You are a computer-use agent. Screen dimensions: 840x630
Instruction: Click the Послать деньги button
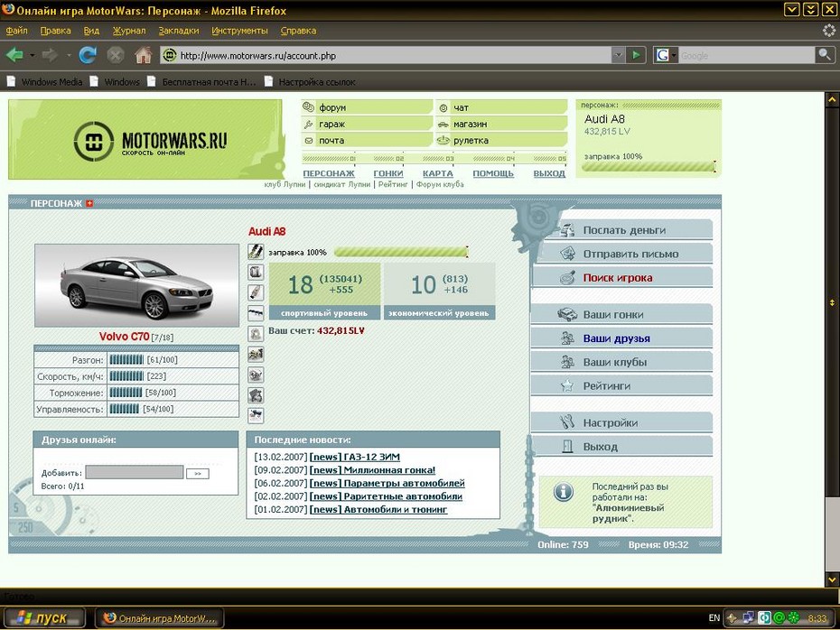(x=624, y=230)
